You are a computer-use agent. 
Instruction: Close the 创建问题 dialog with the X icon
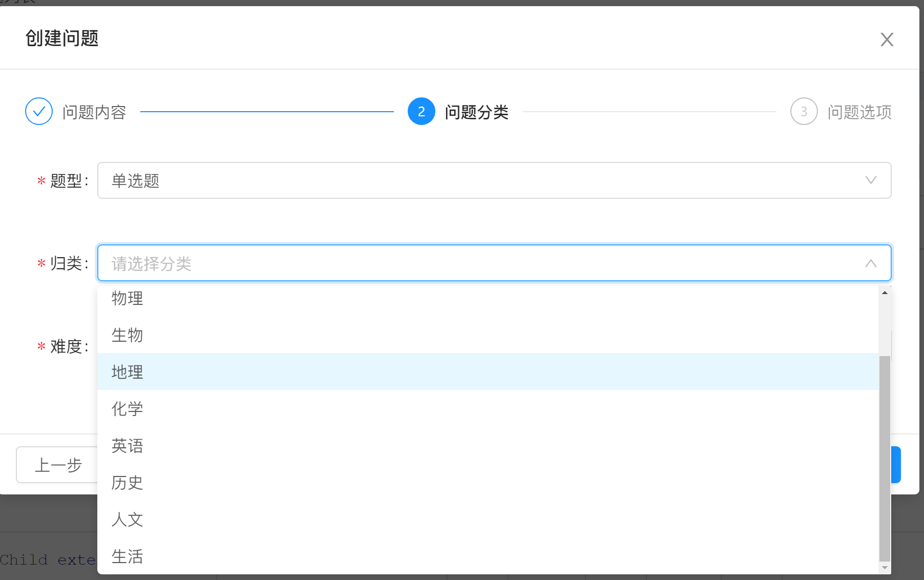pos(887,39)
